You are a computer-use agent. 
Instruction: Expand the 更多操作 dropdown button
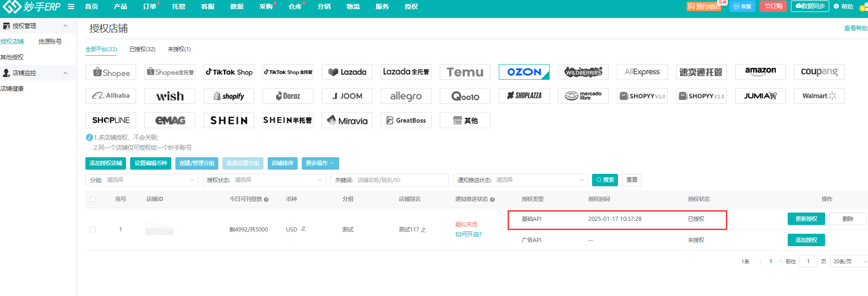[320, 163]
